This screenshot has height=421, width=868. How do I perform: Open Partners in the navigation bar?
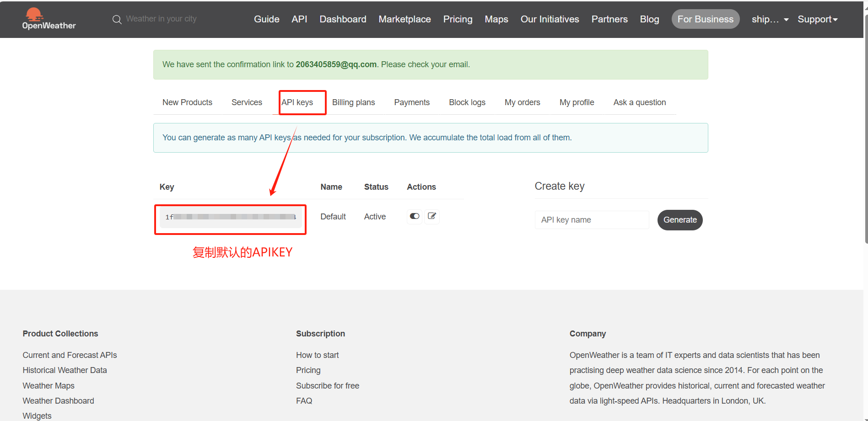pos(609,19)
